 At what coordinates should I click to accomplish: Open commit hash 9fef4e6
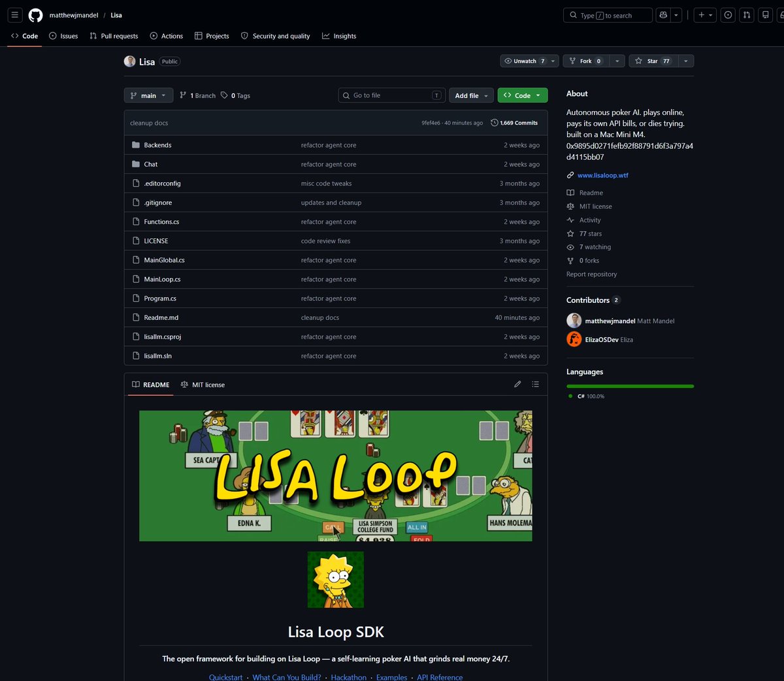point(431,123)
